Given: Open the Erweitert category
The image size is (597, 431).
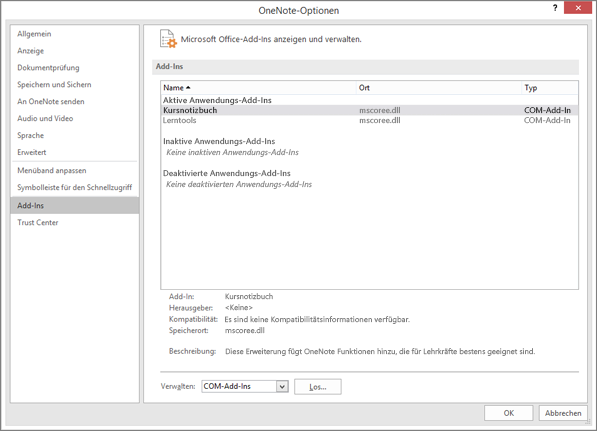Looking at the screenshot, I should (32, 152).
